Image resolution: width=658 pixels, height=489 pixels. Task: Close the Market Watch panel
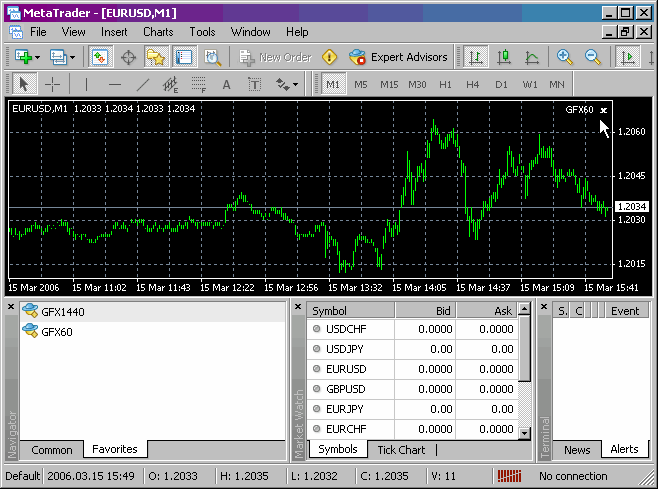tap(298, 307)
